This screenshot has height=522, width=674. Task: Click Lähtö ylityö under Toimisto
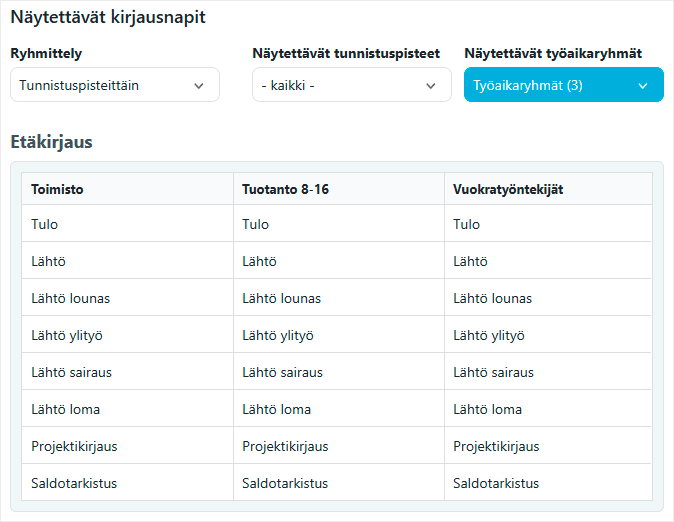tap(67, 335)
